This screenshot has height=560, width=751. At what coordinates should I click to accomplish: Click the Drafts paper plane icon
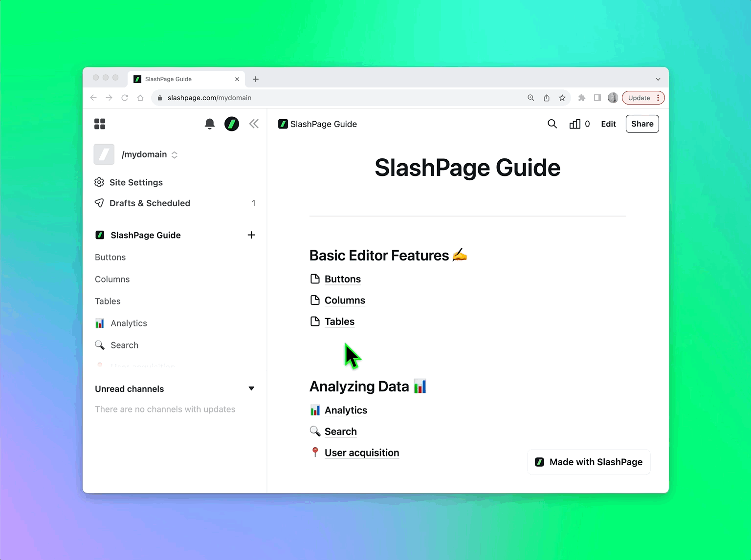[99, 203]
